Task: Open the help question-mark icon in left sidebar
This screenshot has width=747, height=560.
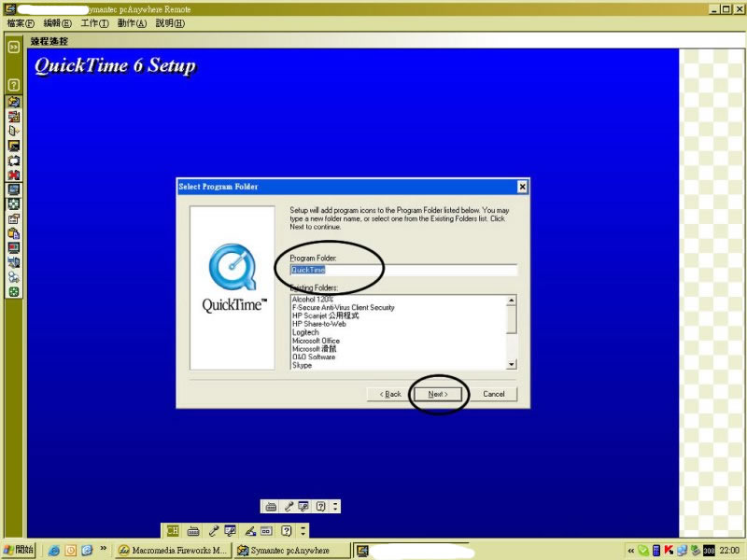Action: point(14,85)
